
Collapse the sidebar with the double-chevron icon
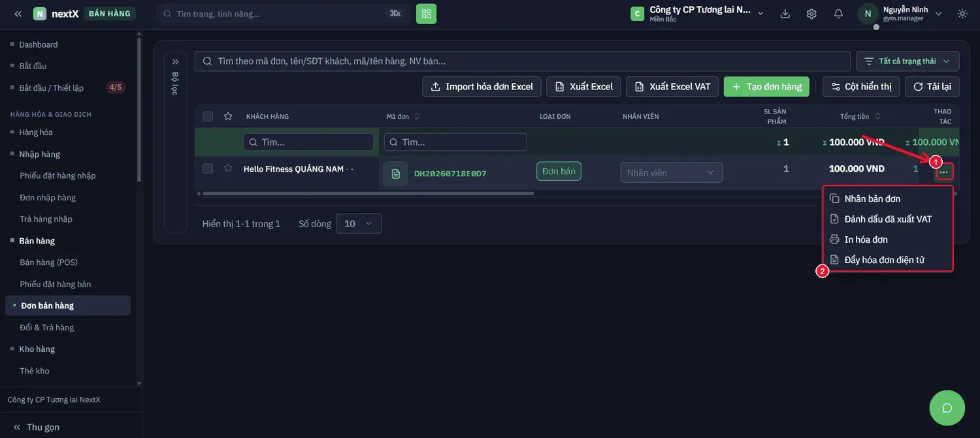(18, 14)
